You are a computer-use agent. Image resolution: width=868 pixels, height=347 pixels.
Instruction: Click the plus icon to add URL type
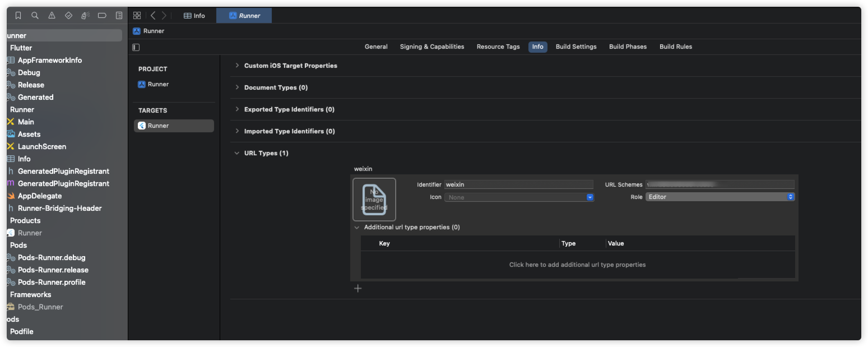tap(358, 288)
